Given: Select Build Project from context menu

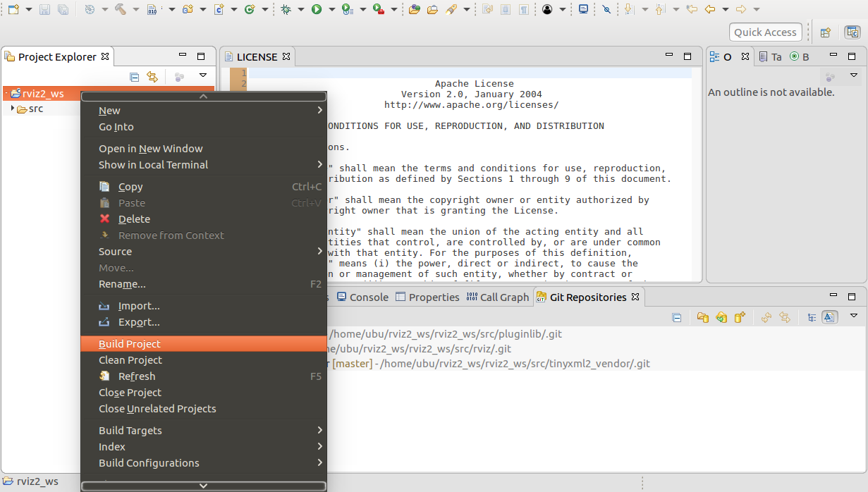Looking at the screenshot, I should (x=130, y=344).
